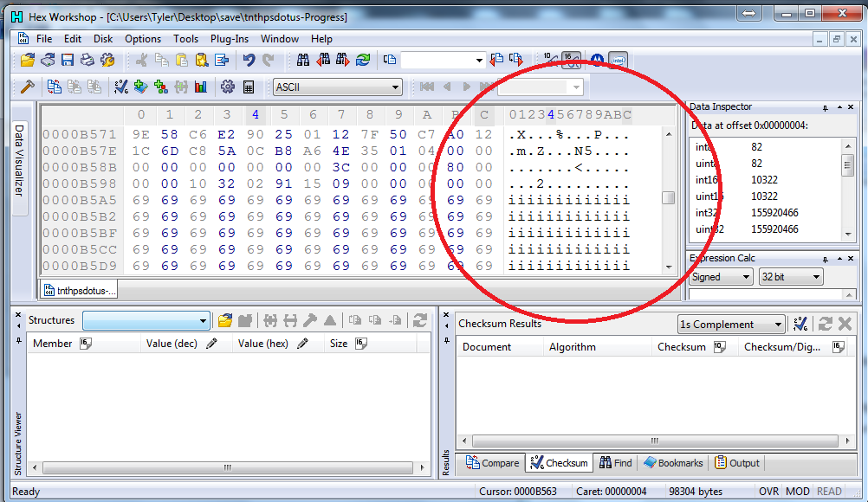Click the gear preferences icon in toolbar
Screen dimensions: 868x502
tap(228, 87)
